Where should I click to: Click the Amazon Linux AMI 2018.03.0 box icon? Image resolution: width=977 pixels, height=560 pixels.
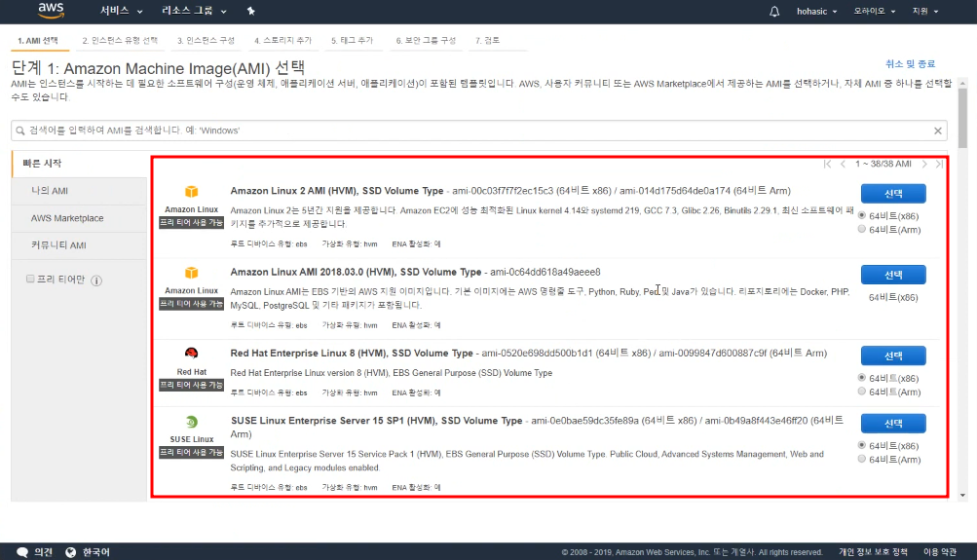(191, 273)
